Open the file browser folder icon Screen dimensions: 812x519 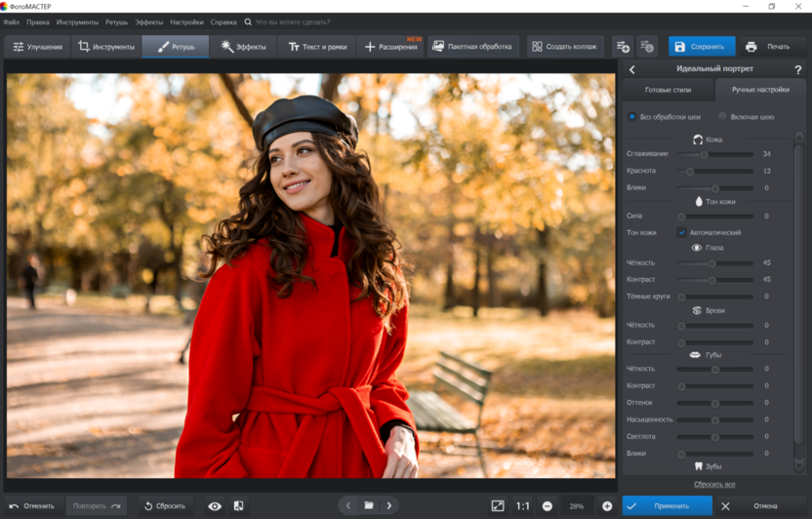[369, 506]
